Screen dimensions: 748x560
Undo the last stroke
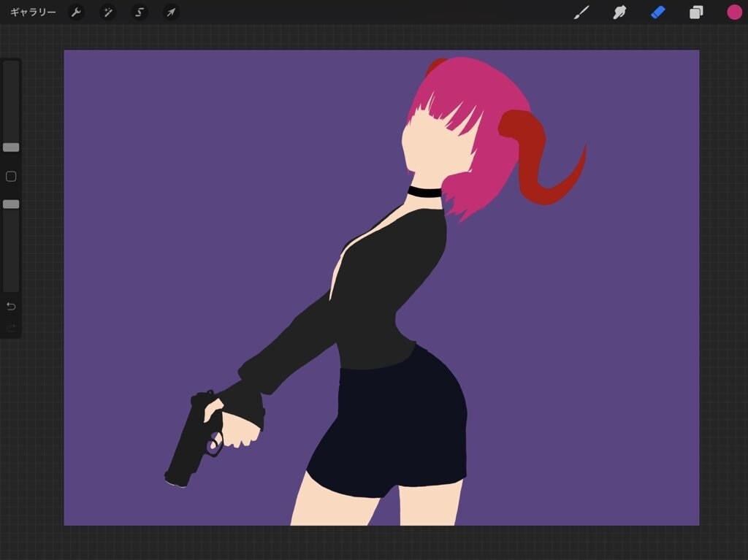pyautogui.click(x=11, y=306)
